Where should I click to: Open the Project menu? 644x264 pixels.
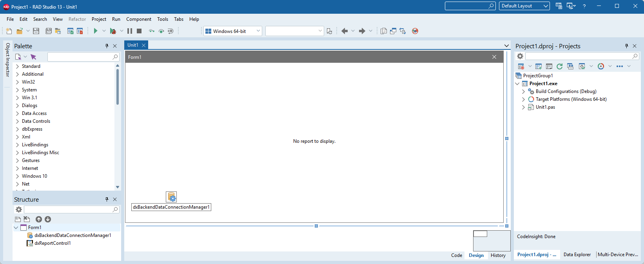[x=99, y=19]
